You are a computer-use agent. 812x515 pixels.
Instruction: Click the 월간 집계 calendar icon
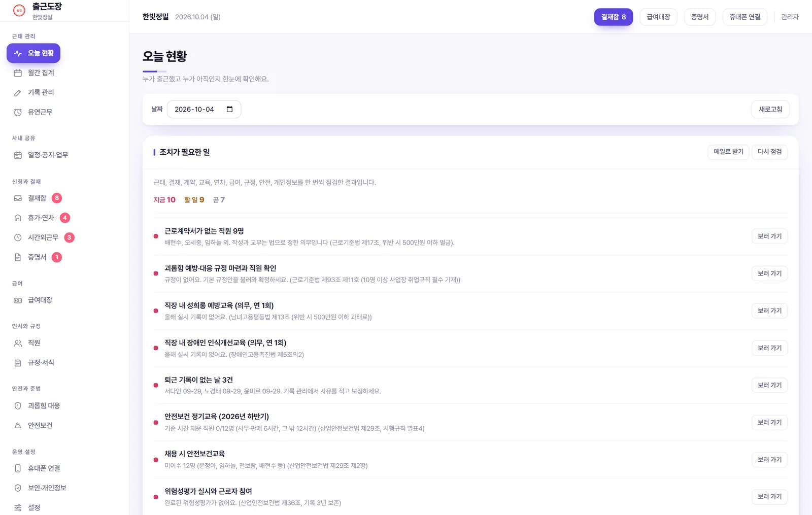(18, 73)
